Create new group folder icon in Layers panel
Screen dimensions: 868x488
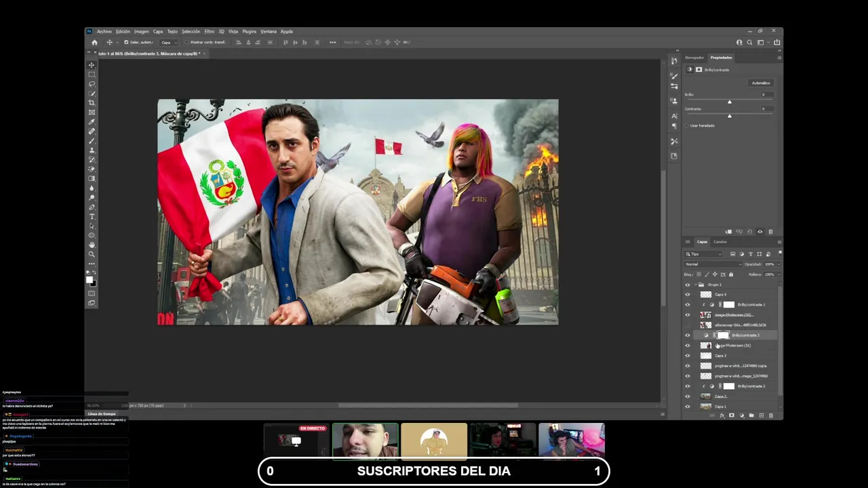[751, 415]
